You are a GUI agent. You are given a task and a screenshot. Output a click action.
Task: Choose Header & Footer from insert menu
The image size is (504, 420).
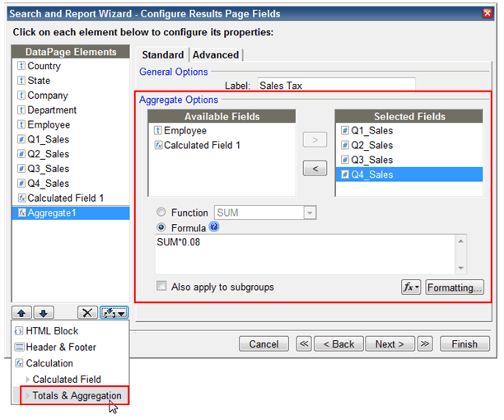click(x=70, y=347)
